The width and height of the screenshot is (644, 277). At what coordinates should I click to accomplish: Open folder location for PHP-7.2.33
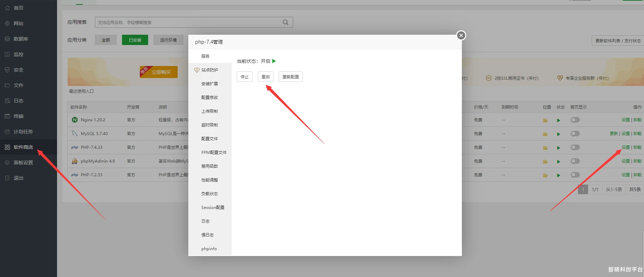[x=545, y=175]
